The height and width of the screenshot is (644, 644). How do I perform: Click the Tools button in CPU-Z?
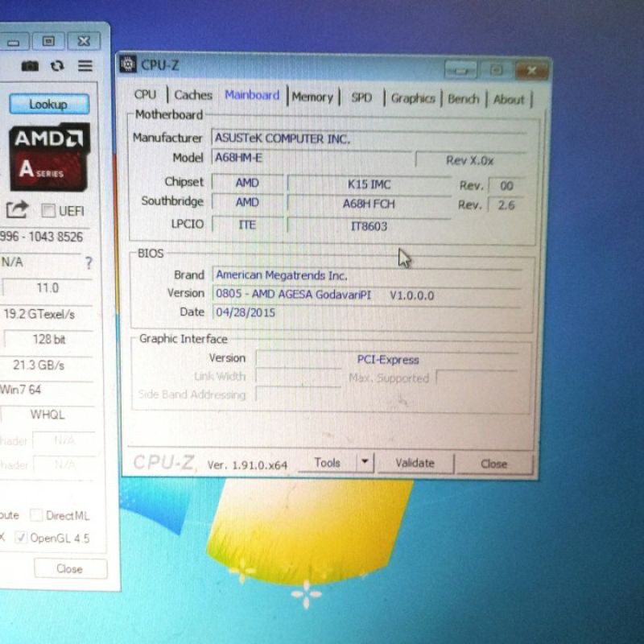327,463
